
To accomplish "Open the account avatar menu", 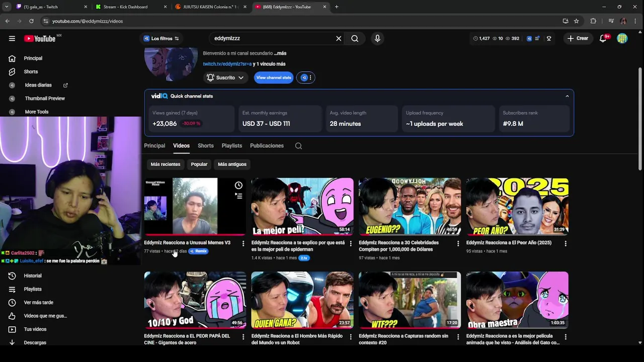I will point(622,38).
